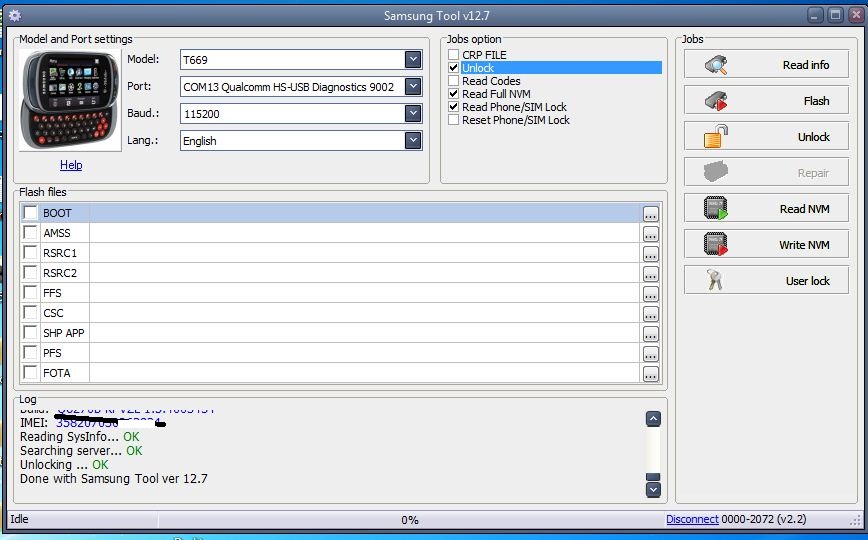Browse for BOOT flash file
Viewport: 868px width, 540px height.
coord(650,214)
